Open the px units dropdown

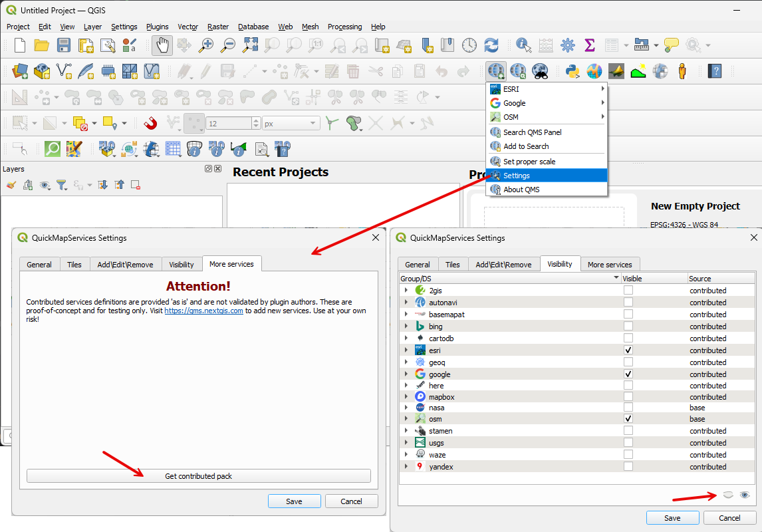291,124
